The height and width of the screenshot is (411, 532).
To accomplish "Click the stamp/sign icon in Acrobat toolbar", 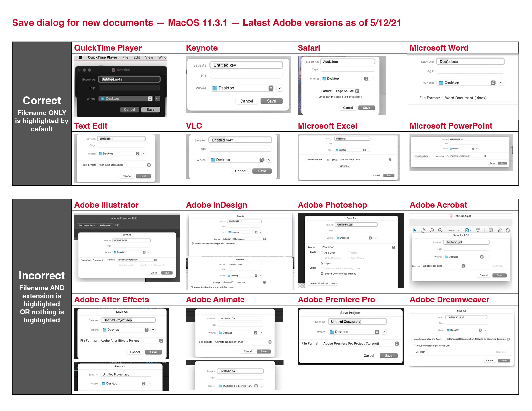I will (508, 230).
